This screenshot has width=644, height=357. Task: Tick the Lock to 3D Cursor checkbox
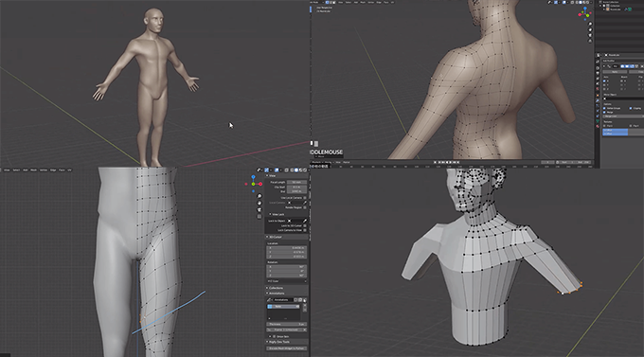pyautogui.click(x=305, y=225)
